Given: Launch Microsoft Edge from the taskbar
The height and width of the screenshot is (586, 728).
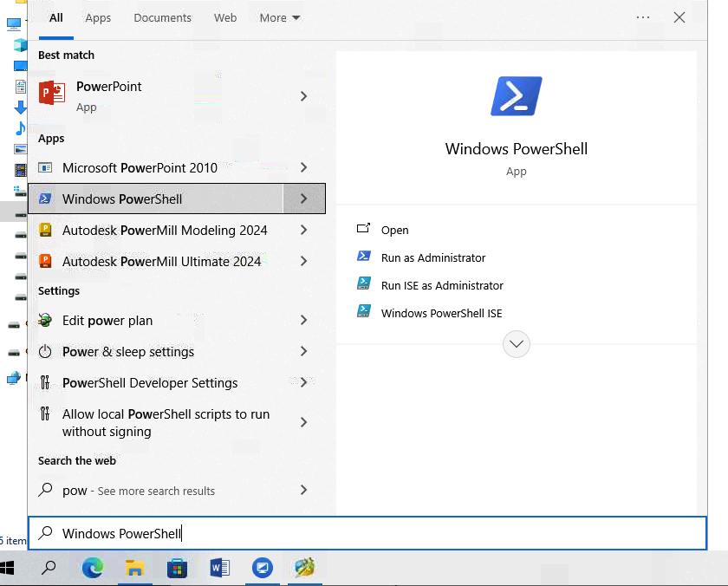Looking at the screenshot, I should 93,568.
